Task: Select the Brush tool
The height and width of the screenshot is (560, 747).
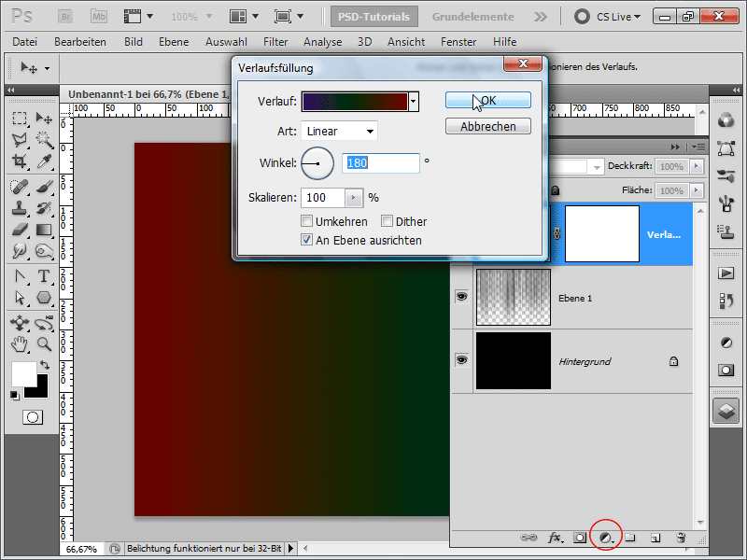Action: point(44,187)
